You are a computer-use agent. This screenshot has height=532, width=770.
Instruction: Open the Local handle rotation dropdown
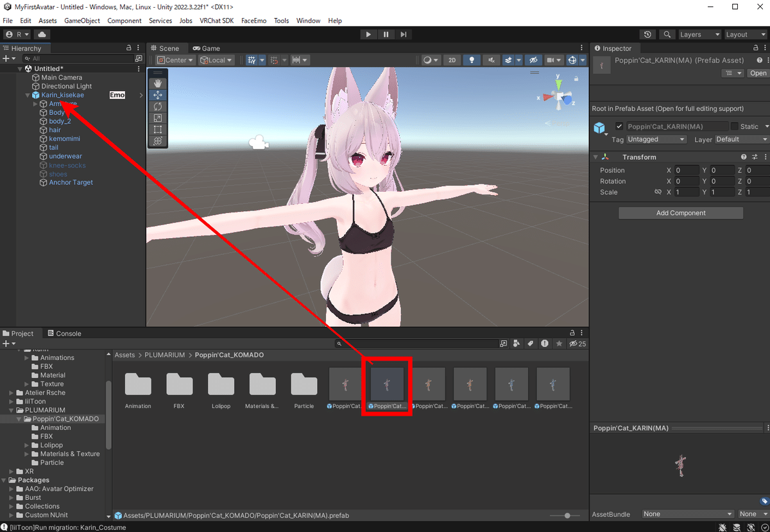coord(216,60)
